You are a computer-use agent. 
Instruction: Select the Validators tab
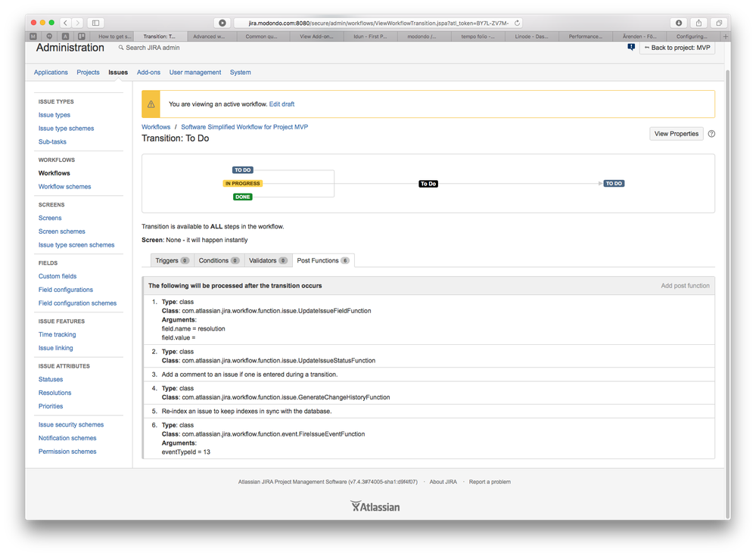click(x=268, y=261)
